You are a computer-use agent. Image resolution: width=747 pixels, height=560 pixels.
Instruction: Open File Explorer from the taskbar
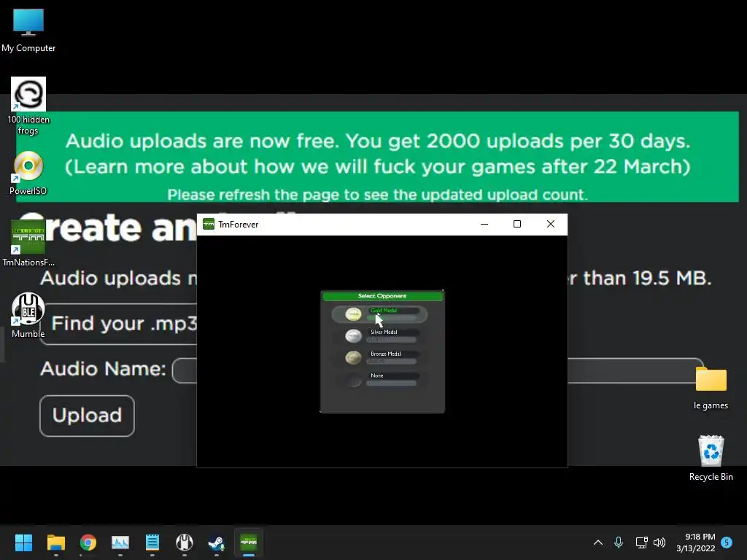tap(55, 542)
